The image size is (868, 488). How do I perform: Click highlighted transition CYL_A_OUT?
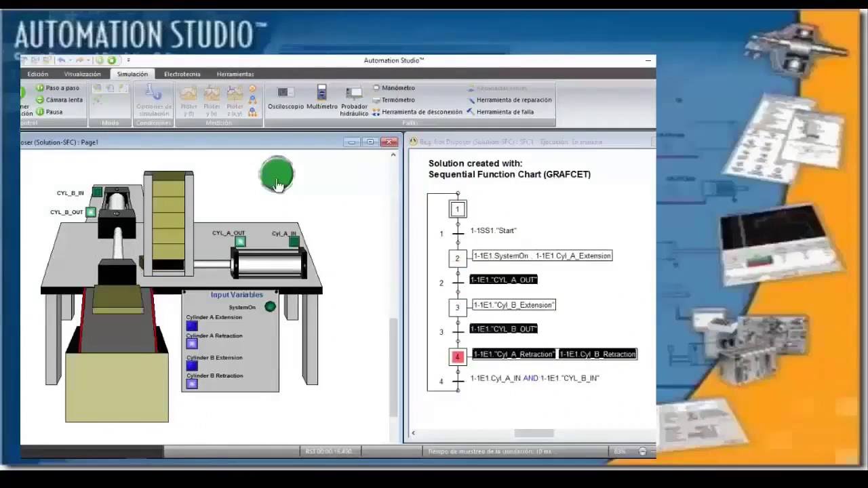coord(503,279)
